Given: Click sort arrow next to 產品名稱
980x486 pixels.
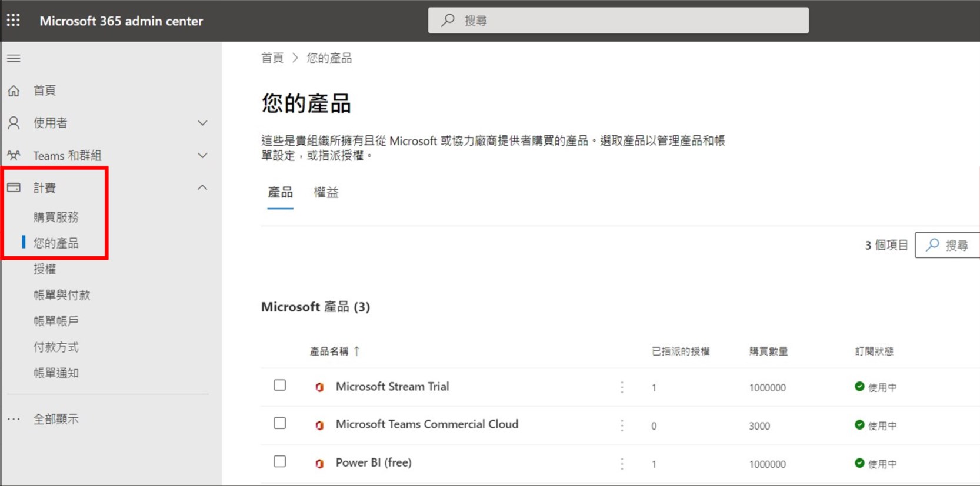Looking at the screenshot, I should tap(356, 351).
